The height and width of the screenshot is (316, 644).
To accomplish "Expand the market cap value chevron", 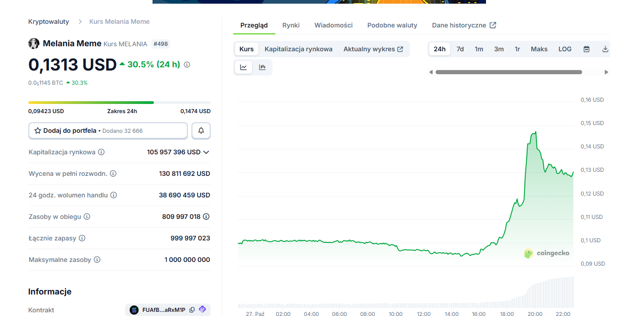I will (206, 152).
